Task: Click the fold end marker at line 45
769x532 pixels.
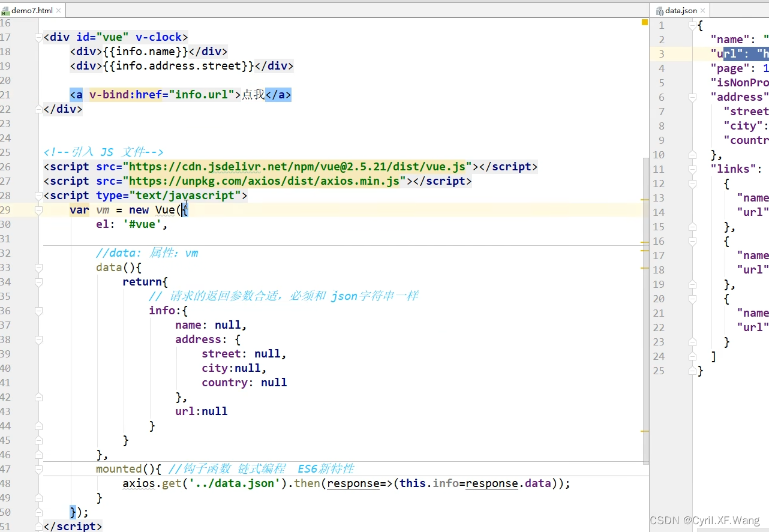Action: 38,440
